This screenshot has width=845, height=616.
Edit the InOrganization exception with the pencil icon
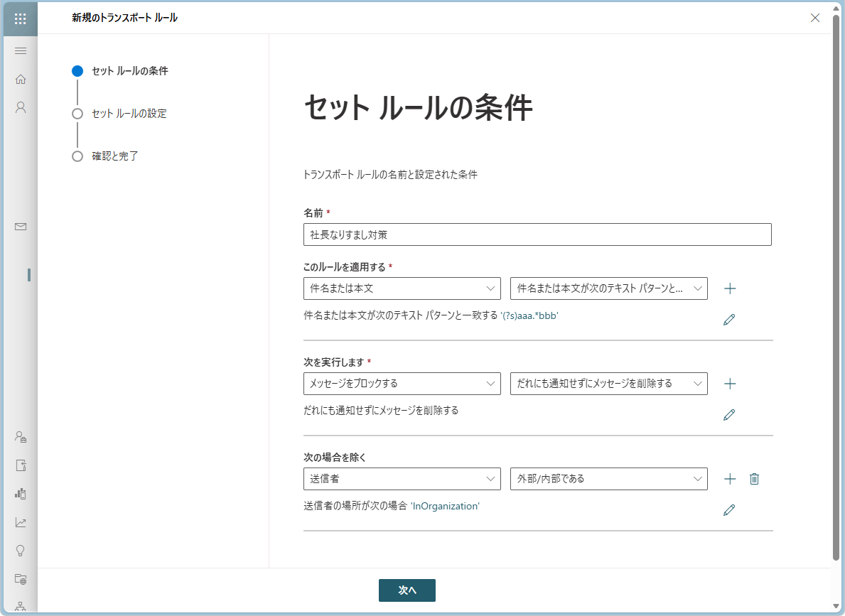pyautogui.click(x=728, y=509)
